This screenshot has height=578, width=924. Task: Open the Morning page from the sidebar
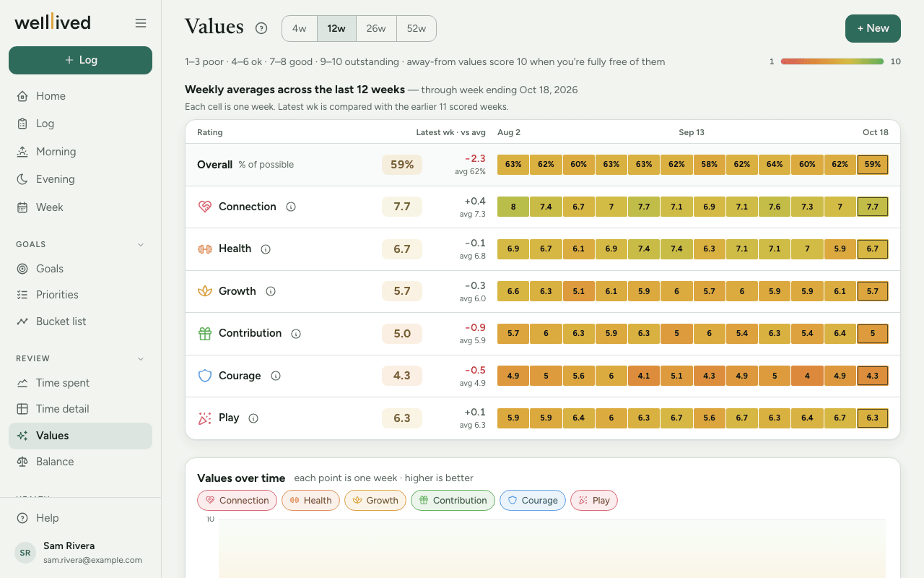[x=80, y=152]
